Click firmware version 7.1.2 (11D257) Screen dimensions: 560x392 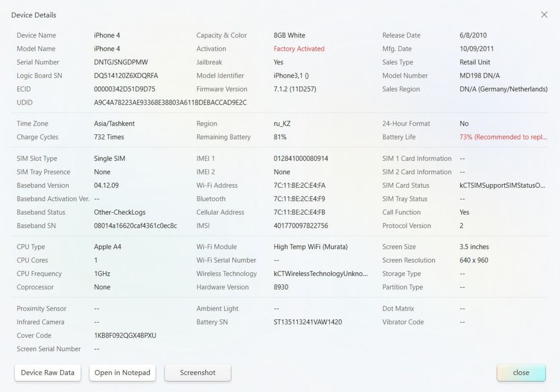295,89
